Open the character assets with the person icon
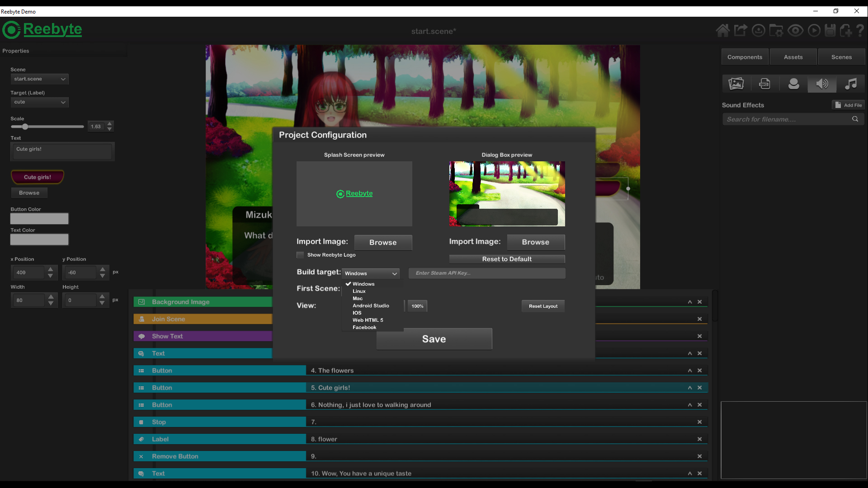This screenshot has height=488, width=868. (x=794, y=84)
